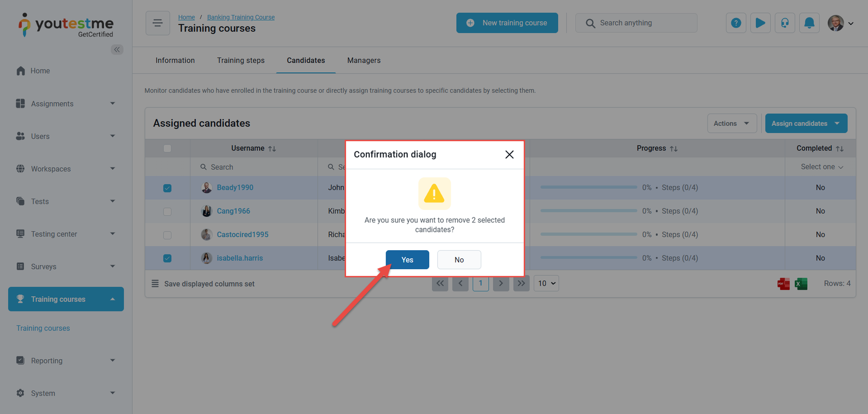Switch to the Managers tab

pos(364,60)
